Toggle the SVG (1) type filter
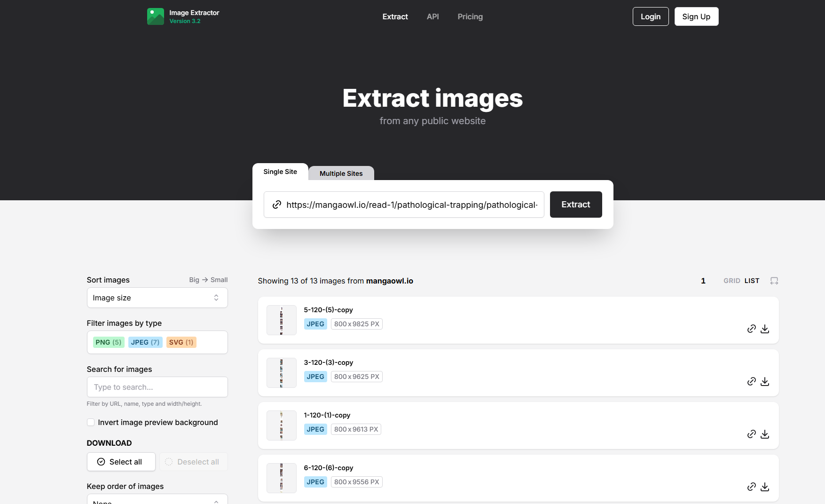 (181, 342)
